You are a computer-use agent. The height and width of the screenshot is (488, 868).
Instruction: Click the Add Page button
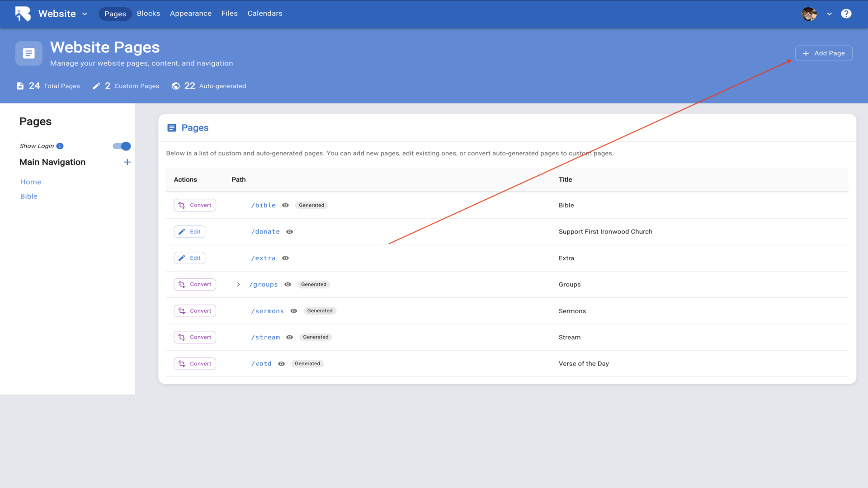click(823, 53)
